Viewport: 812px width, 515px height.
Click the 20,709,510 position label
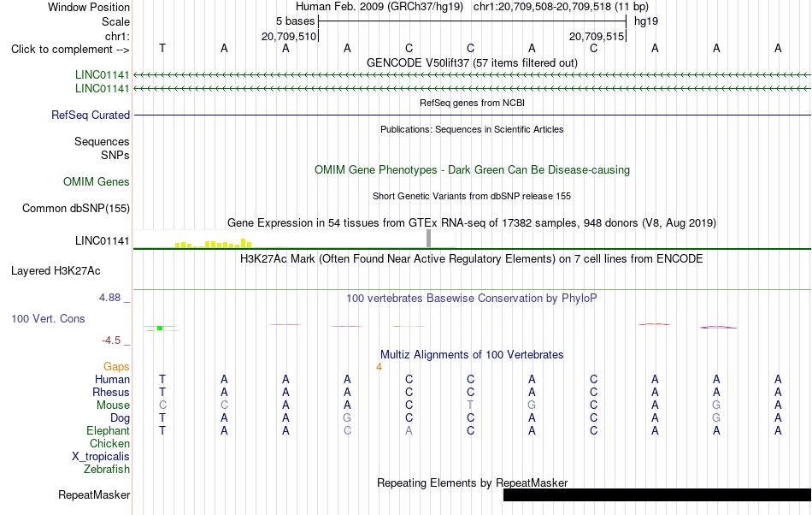288,36
